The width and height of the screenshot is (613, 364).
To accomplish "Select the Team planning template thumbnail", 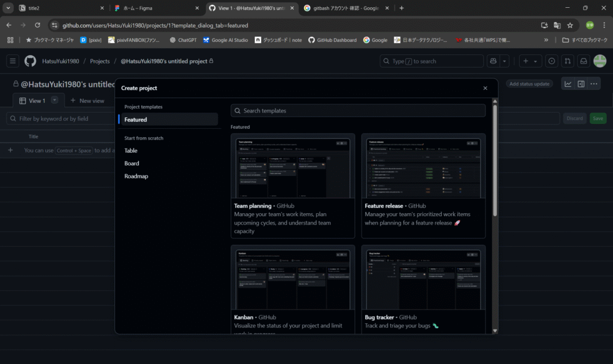I will click(x=293, y=168).
